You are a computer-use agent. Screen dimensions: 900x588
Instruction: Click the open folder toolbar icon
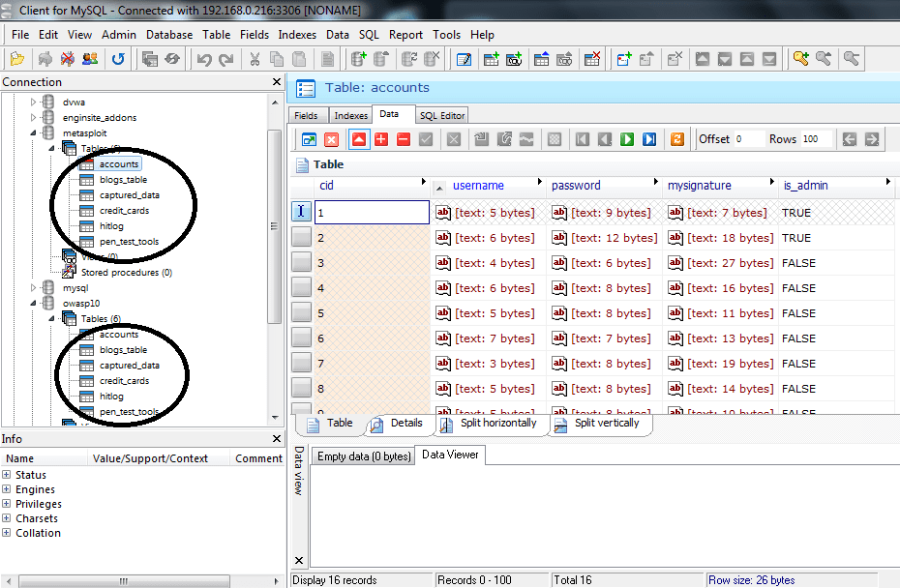(x=17, y=59)
